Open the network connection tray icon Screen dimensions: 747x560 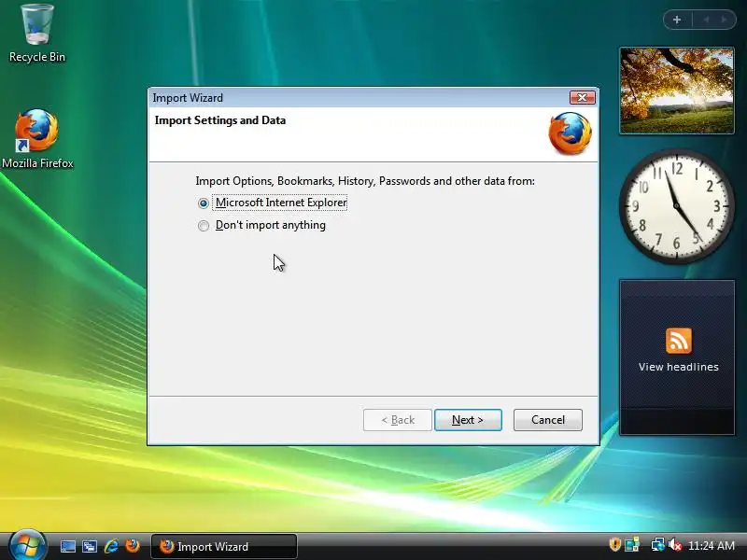click(x=658, y=545)
